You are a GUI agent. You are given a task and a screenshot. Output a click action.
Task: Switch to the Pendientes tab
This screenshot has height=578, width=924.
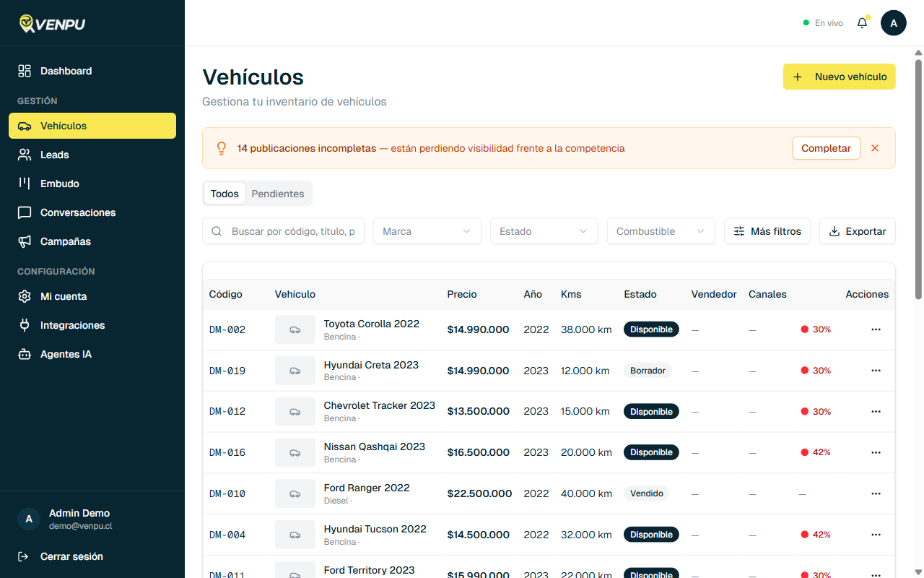pyautogui.click(x=278, y=194)
